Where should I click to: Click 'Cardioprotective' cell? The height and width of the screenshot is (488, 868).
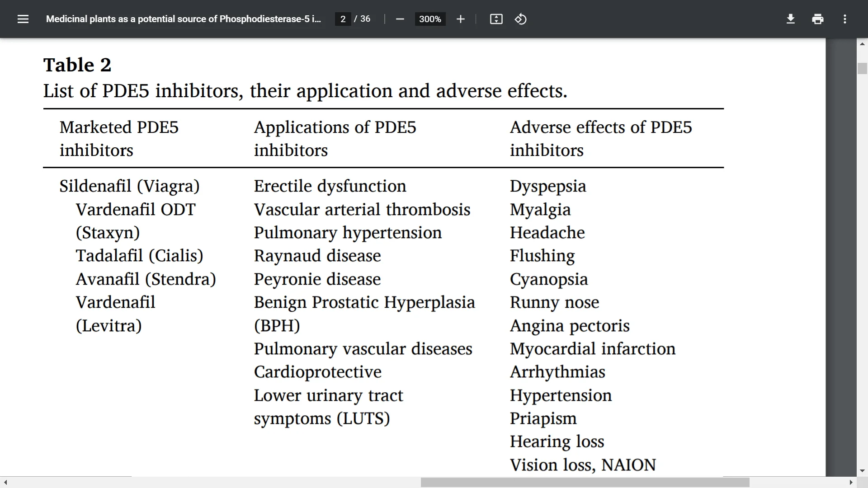click(318, 372)
